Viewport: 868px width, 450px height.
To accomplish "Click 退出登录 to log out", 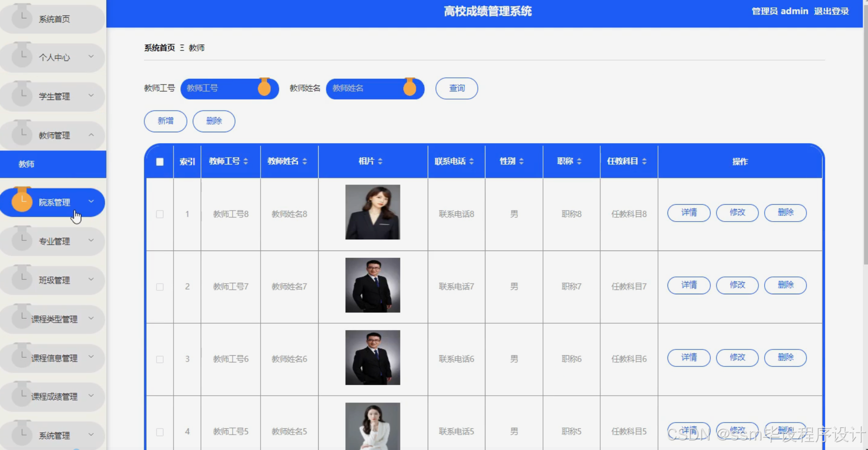I will tap(831, 11).
